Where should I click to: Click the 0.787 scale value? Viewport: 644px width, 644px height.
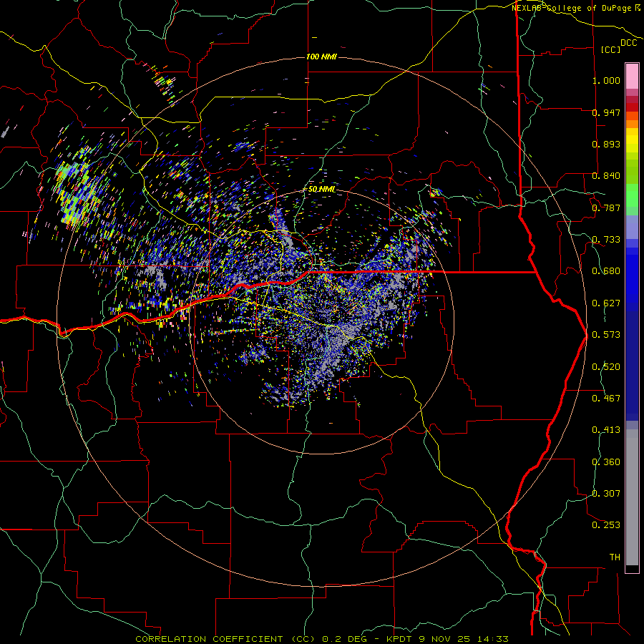click(x=606, y=208)
